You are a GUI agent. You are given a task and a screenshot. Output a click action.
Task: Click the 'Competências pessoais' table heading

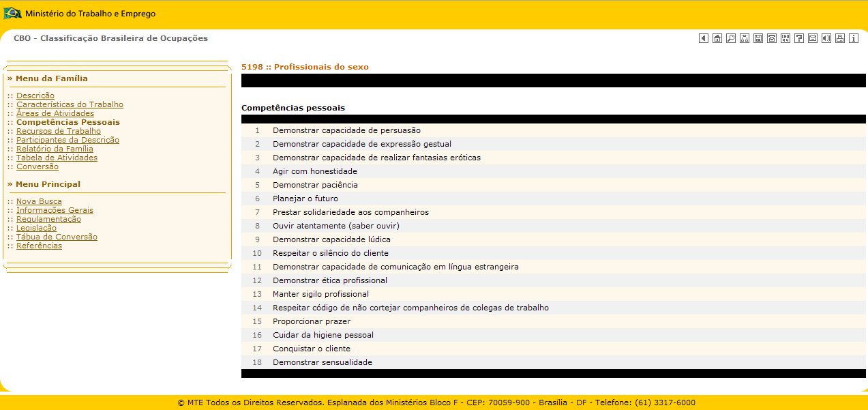[x=293, y=108]
